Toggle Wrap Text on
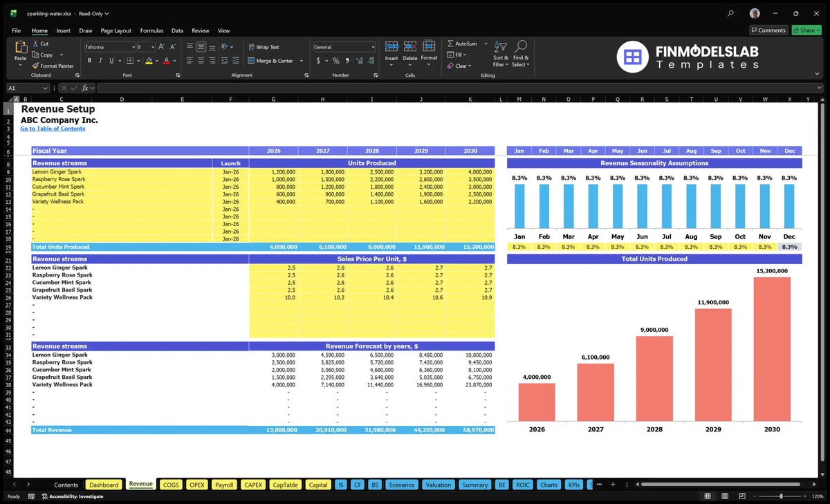Viewport: 830px width, 504px height. tap(263, 47)
